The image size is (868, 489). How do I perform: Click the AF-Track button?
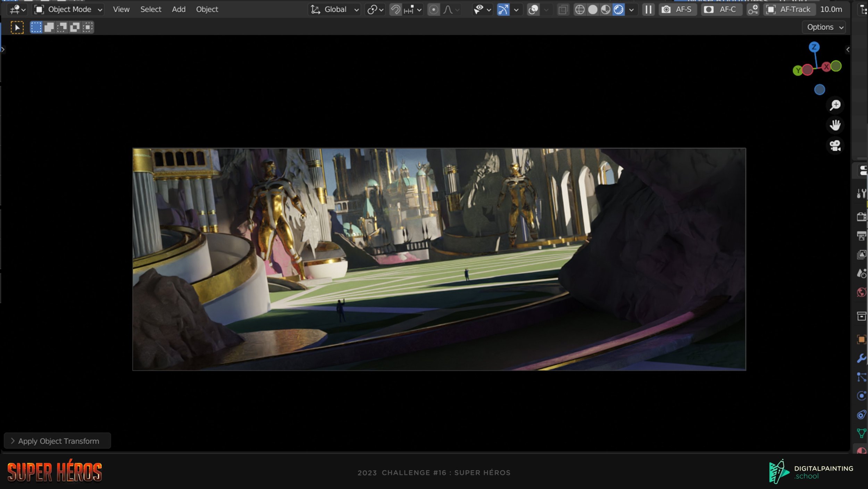point(790,9)
